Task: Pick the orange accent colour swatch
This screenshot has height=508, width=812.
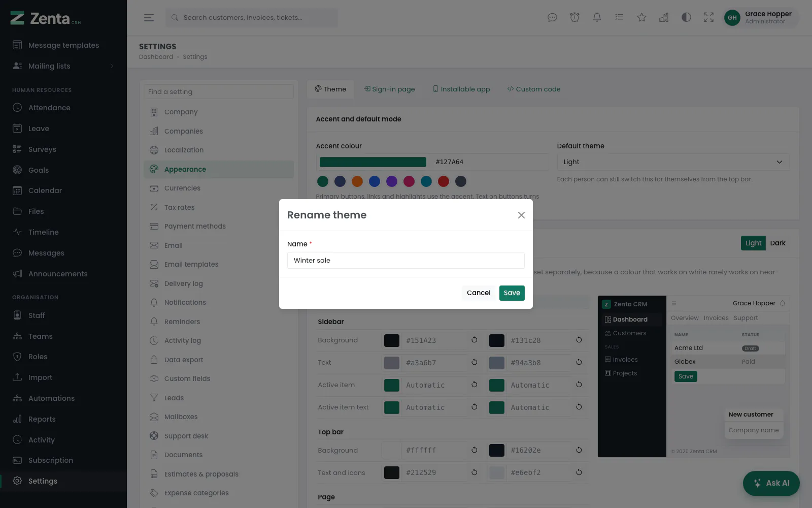Action: pos(357,181)
